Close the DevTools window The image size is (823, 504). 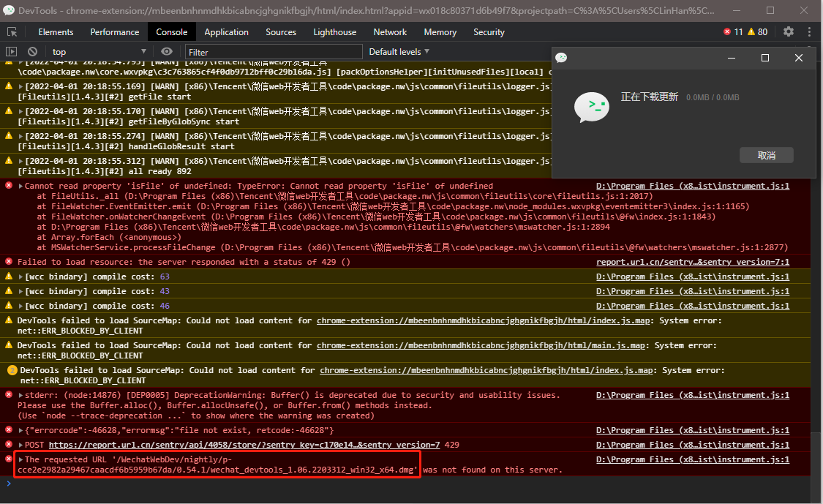(x=803, y=10)
